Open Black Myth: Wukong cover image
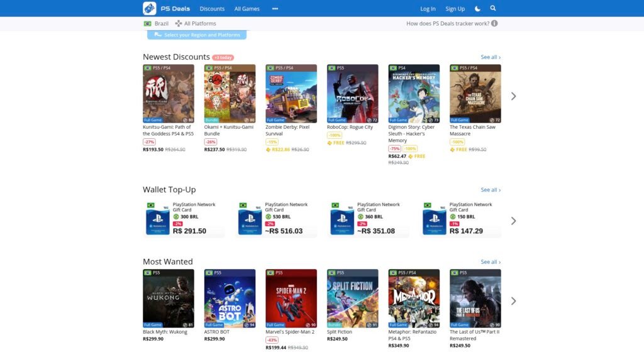 pos(169,299)
